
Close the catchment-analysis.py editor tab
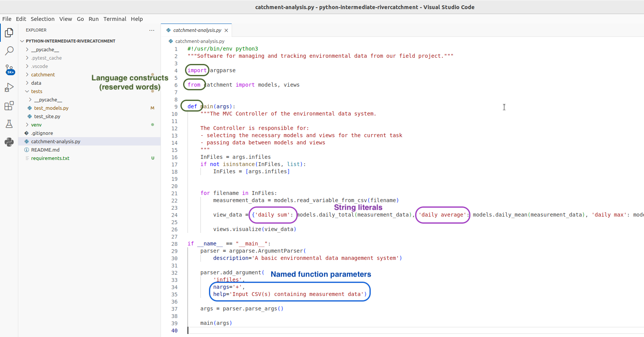tap(226, 30)
